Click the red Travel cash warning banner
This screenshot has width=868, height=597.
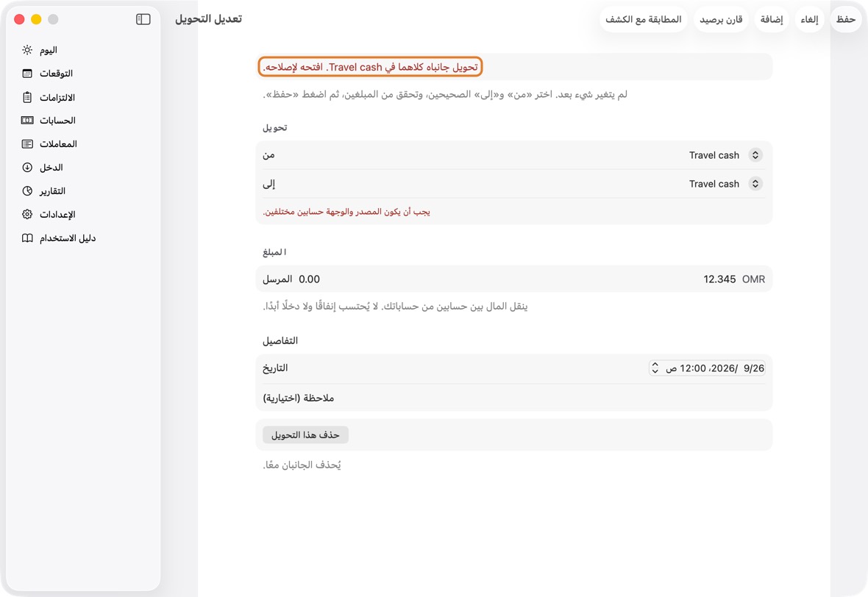(370, 67)
